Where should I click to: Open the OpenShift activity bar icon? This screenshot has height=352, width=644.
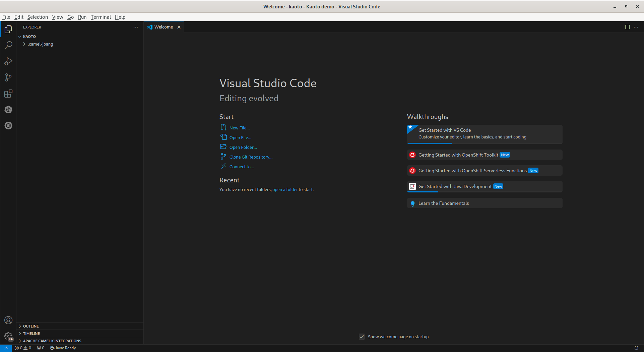[x=8, y=126]
